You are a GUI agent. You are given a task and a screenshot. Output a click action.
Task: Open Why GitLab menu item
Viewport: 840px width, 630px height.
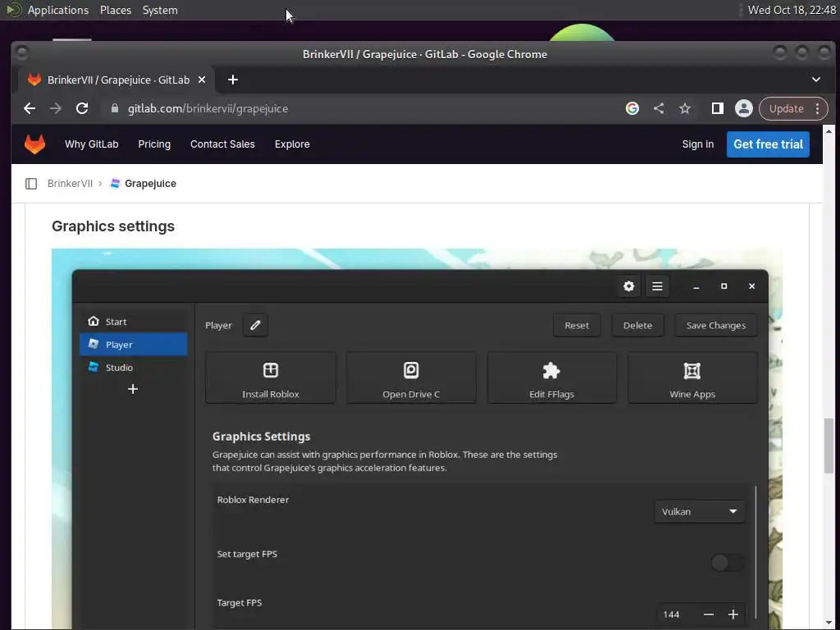coord(92,144)
